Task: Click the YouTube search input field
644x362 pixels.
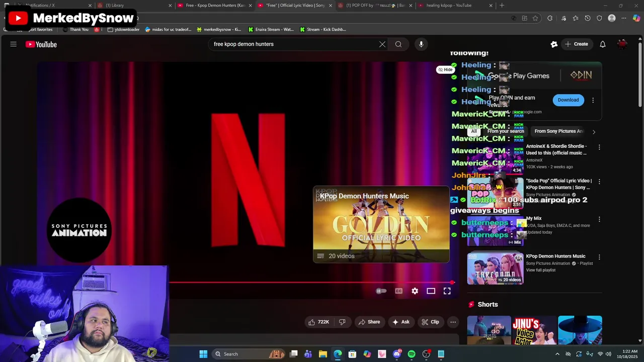Action: tap(294, 44)
